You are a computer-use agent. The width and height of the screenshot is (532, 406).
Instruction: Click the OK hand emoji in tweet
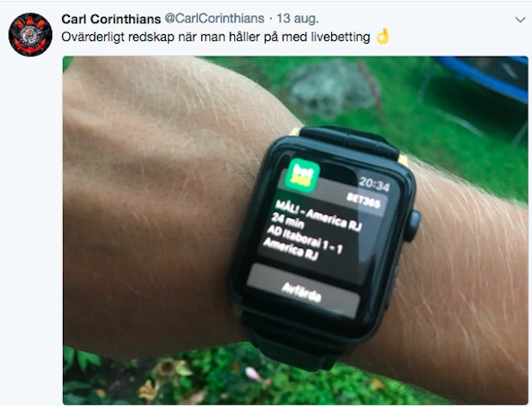coord(383,36)
